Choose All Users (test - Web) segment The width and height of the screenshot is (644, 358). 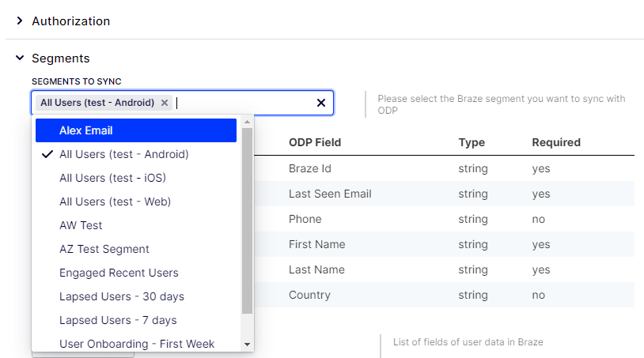point(115,202)
